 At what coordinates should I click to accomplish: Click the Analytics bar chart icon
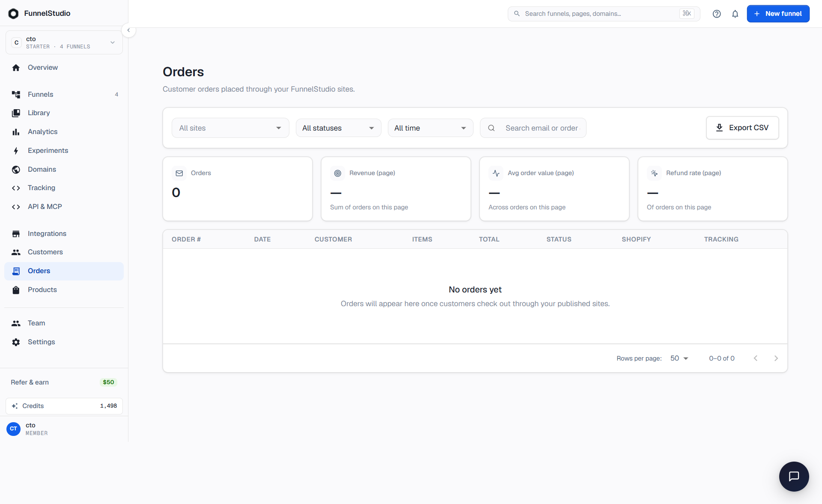click(16, 132)
